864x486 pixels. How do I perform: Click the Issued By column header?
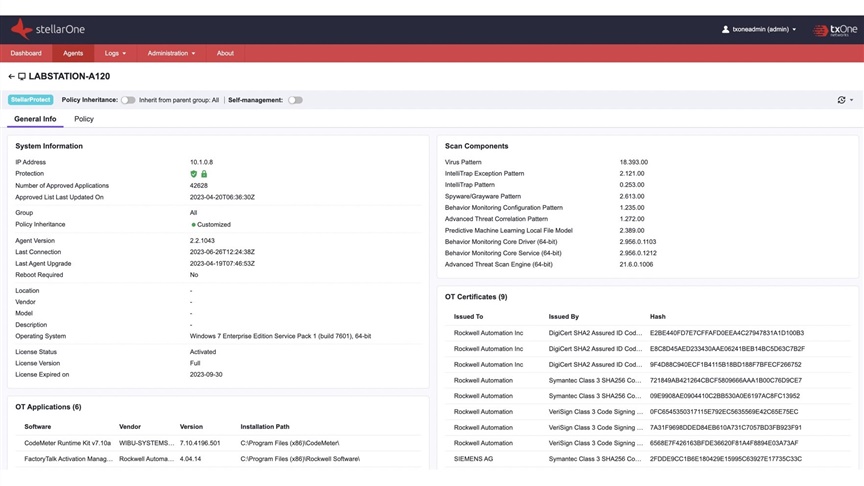click(x=564, y=317)
